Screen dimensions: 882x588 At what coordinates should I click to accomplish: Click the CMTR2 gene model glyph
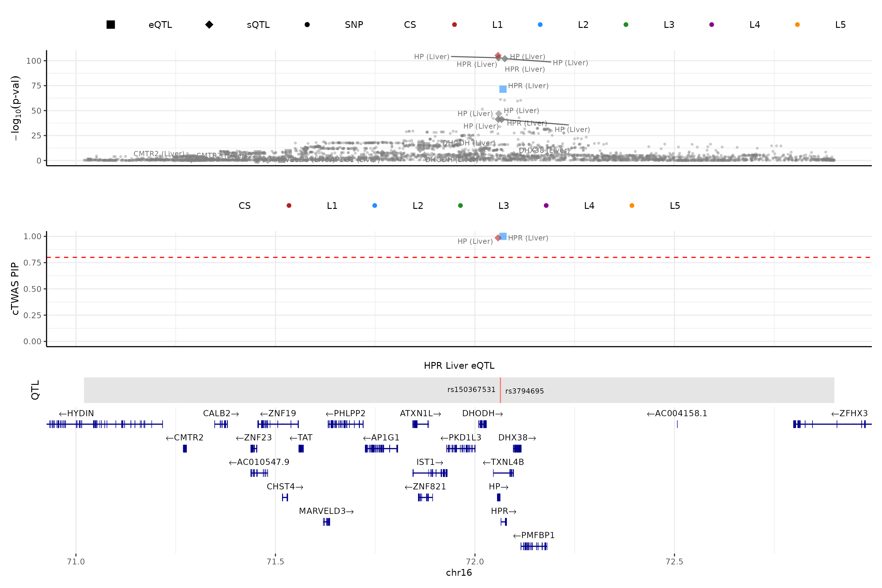pos(184,449)
